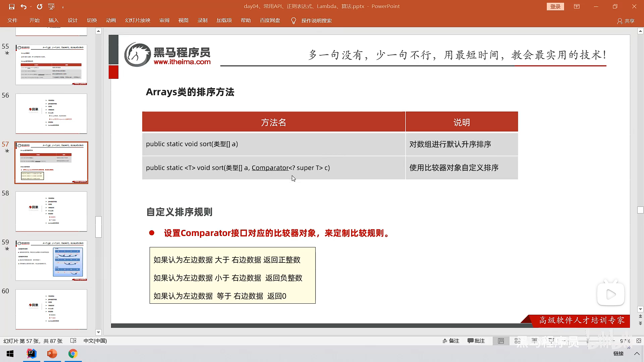Click the 共享 share button
The height and width of the screenshot is (362, 644).
point(626,21)
